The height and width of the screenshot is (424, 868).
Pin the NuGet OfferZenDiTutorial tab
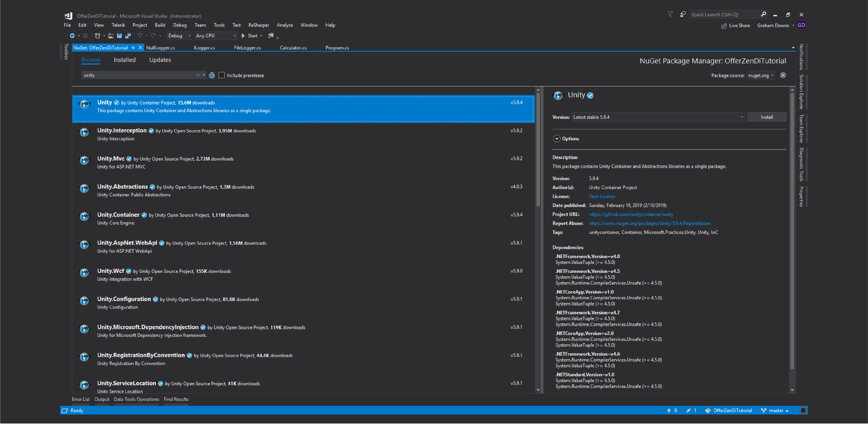133,48
